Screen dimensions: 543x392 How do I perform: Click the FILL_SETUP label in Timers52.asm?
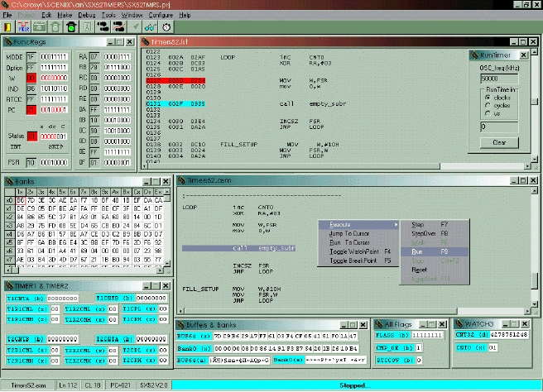coord(200,289)
